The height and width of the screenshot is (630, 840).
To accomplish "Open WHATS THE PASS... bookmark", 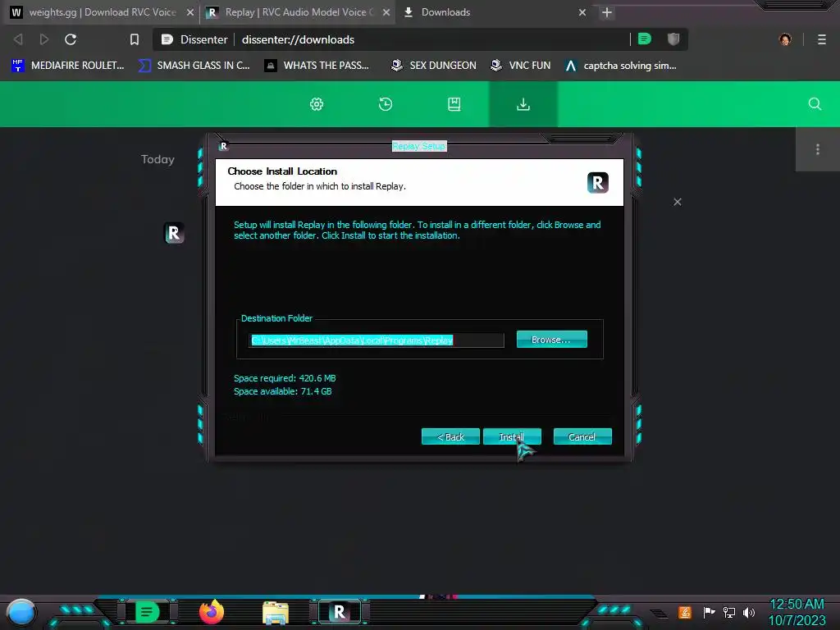I will 317,66.
